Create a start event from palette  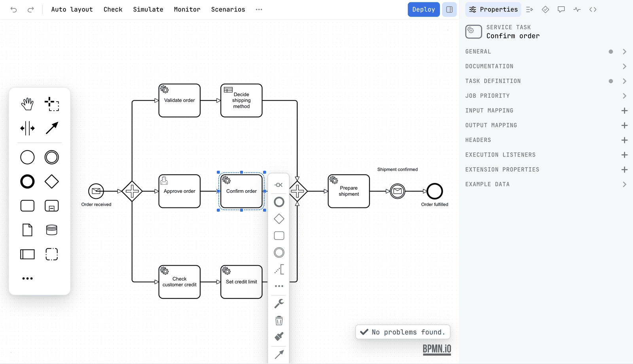pos(27,157)
